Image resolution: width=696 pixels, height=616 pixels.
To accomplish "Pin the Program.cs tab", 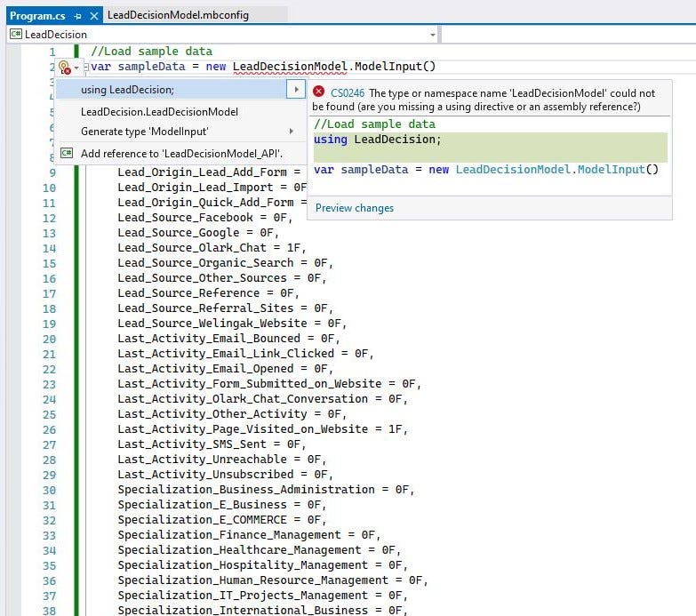I will click(x=79, y=15).
